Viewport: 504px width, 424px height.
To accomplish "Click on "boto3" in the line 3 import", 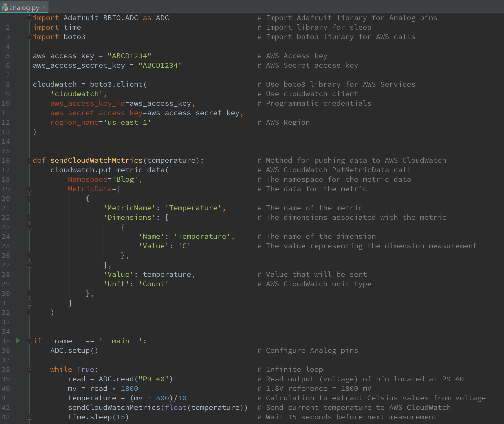I will (74, 37).
